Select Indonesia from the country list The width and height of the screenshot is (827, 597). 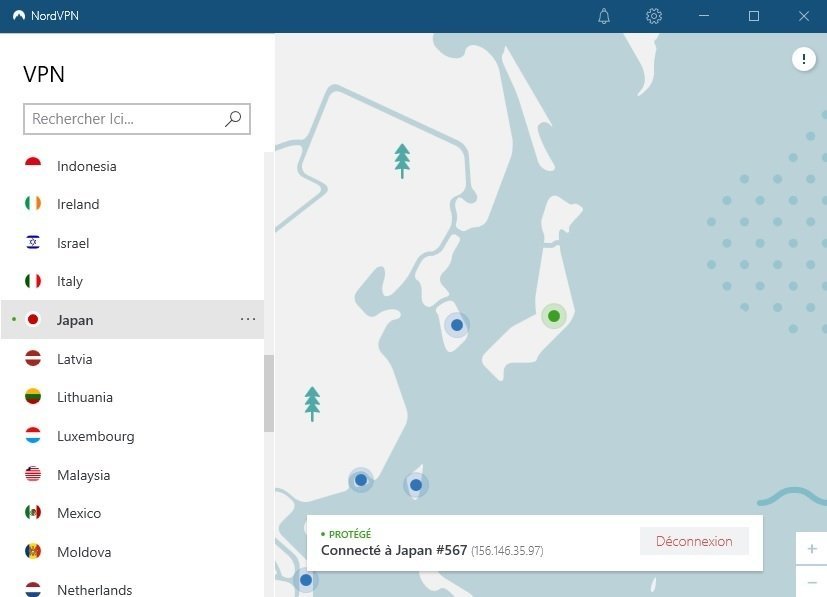[132, 166]
